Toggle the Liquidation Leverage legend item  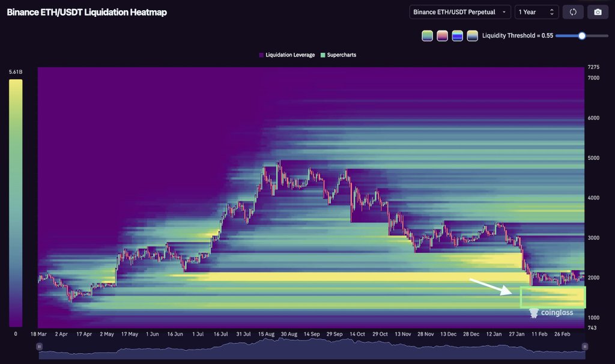pos(286,55)
